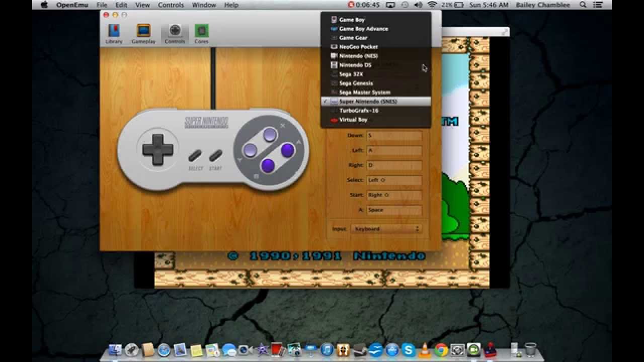Open Finder from the Dock

pos(115,349)
